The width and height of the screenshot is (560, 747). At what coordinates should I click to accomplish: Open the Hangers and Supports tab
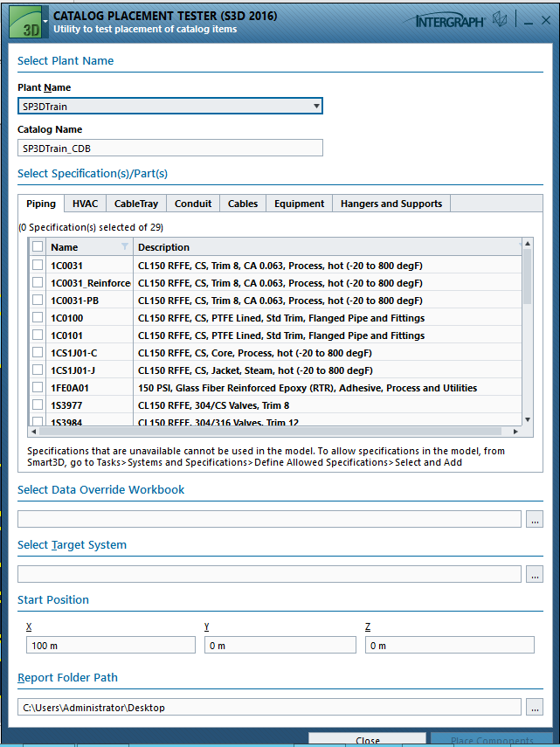coord(391,204)
